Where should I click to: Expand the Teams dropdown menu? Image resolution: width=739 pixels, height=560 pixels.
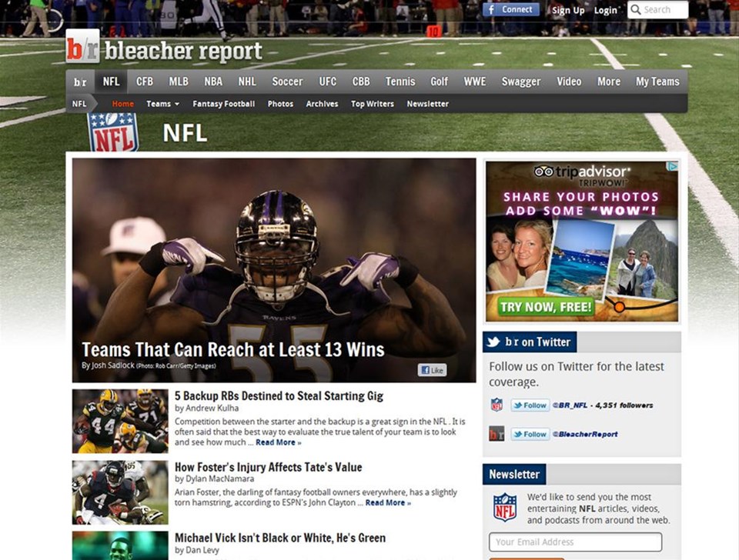pyautogui.click(x=162, y=104)
